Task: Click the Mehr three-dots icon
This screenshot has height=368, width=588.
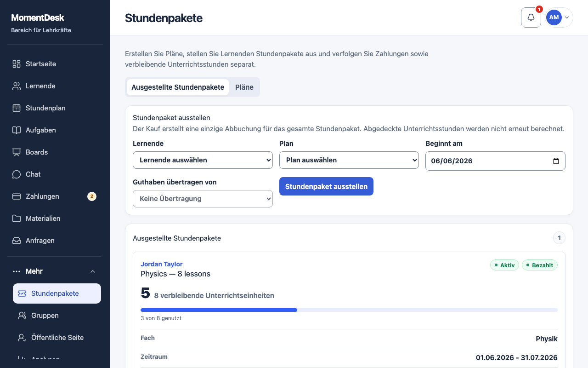Action: pos(17,271)
